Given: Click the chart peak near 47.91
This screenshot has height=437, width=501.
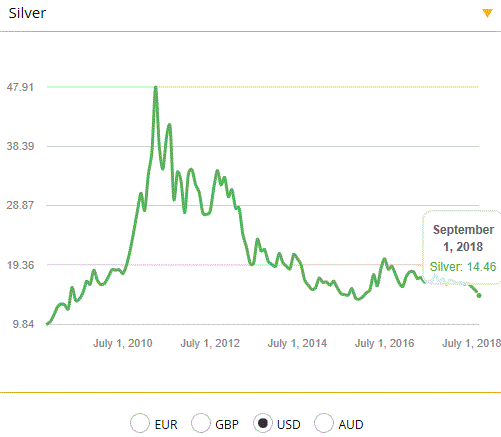Looking at the screenshot, I should [156, 88].
